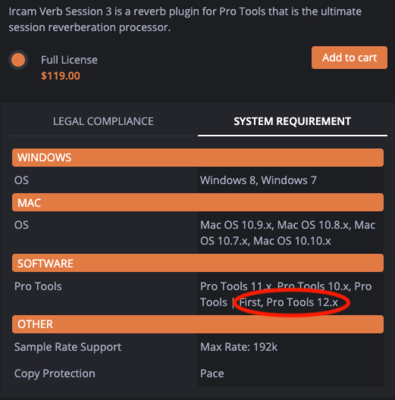The image size is (395, 400).
Task: Click the Mac OS versions value text
Action: [x=288, y=233]
